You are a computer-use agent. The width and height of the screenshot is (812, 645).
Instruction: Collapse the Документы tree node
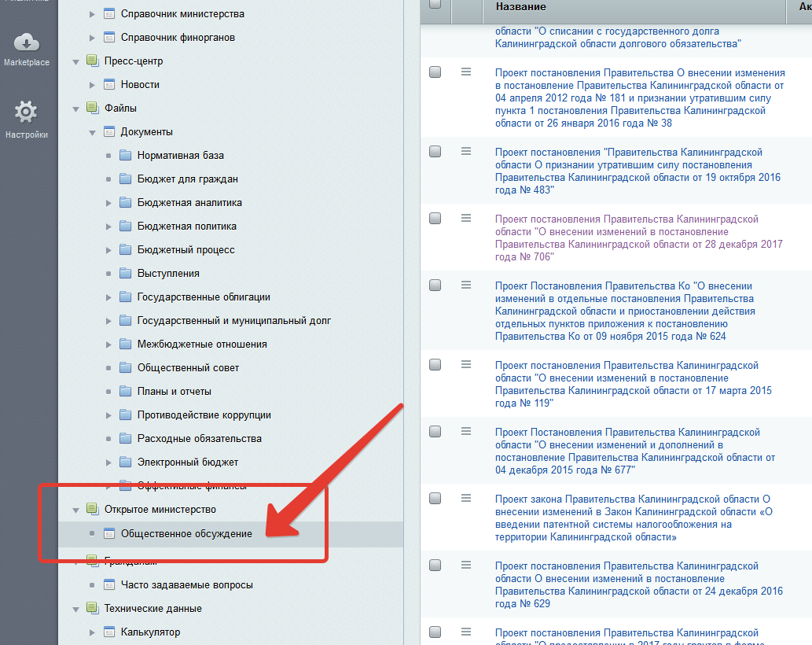[92, 132]
